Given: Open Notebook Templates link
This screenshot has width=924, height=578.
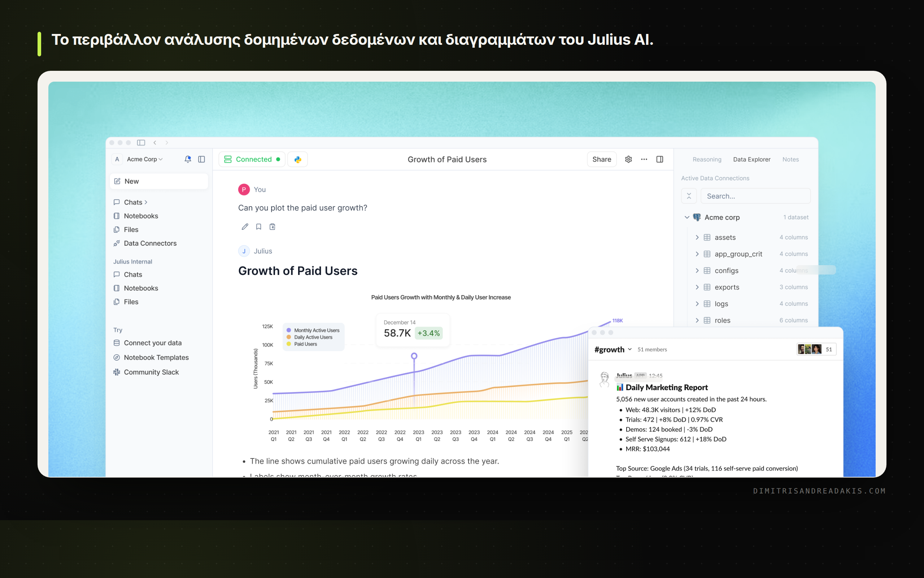Looking at the screenshot, I should (x=156, y=357).
